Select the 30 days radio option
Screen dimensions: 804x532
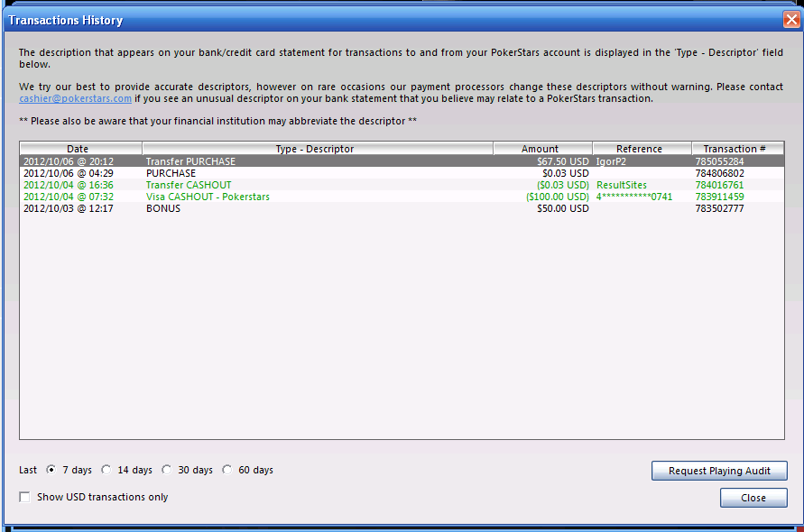(x=167, y=470)
